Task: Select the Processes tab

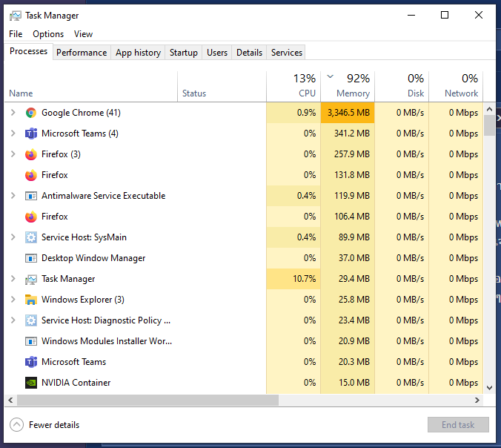Action: coord(28,51)
